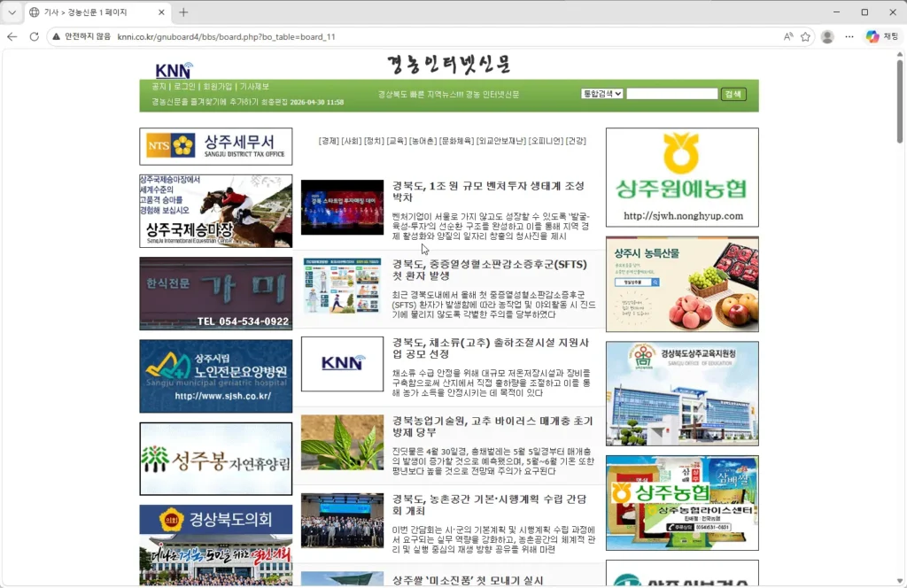The width and height of the screenshot is (907, 588).
Task: Open the read aloud icon in address bar
Action: coord(787,36)
